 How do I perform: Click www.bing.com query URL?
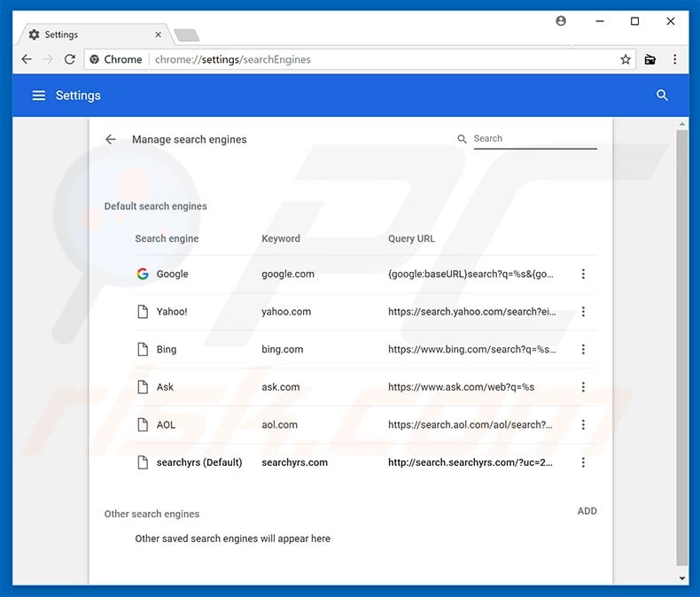pos(472,349)
